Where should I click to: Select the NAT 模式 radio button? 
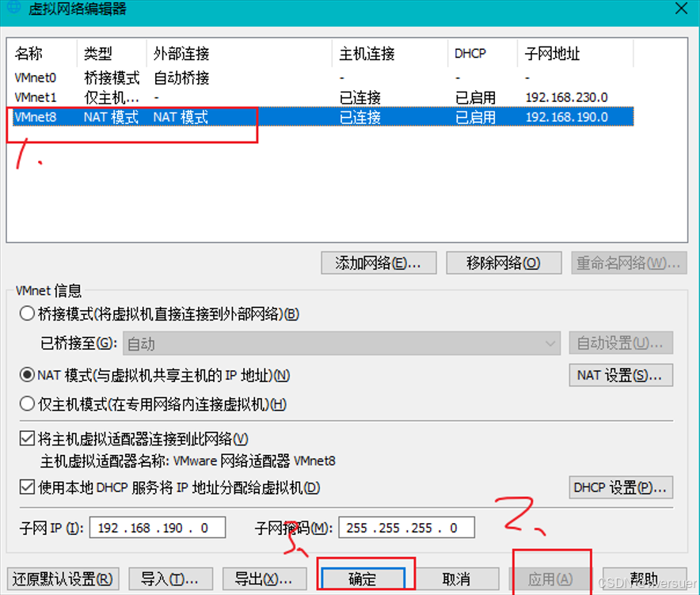pyautogui.click(x=27, y=375)
